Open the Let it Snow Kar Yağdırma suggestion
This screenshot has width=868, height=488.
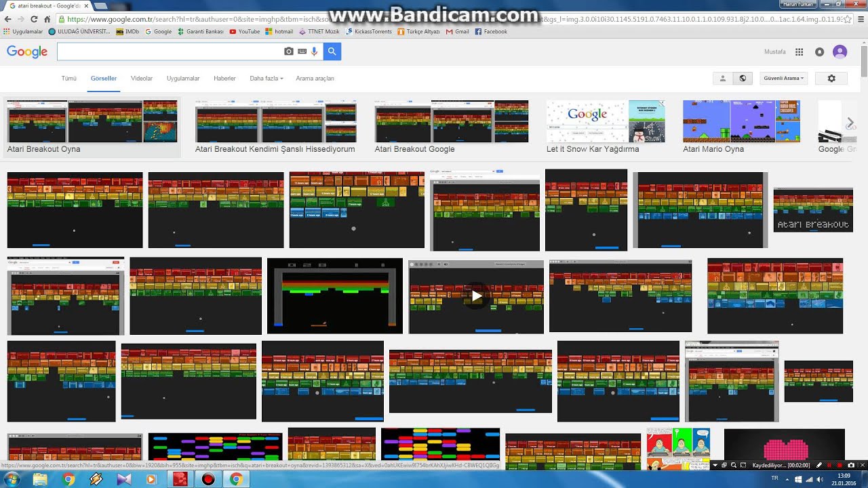[606, 127]
